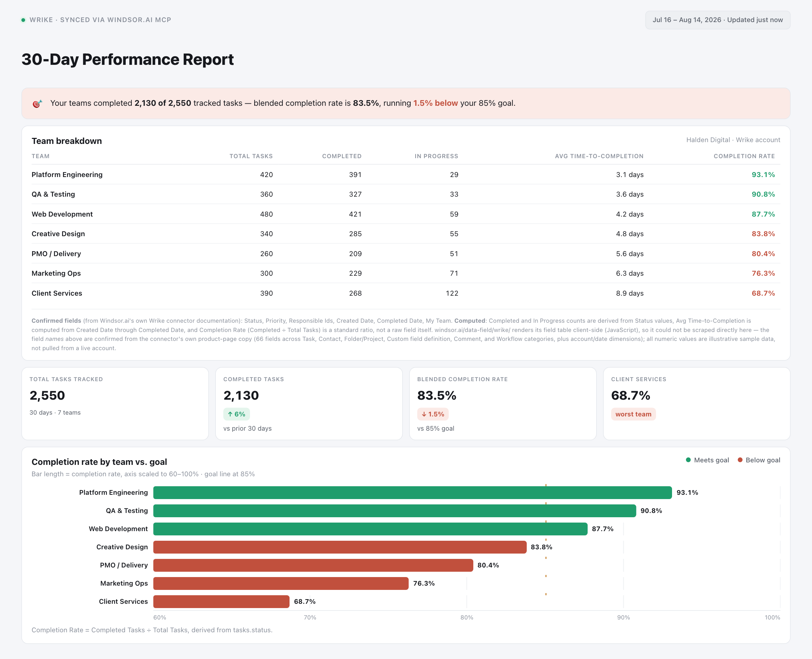812x659 pixels.
Task: Click the green Meets goal legend dot
Action: click(x=688, y=460)
